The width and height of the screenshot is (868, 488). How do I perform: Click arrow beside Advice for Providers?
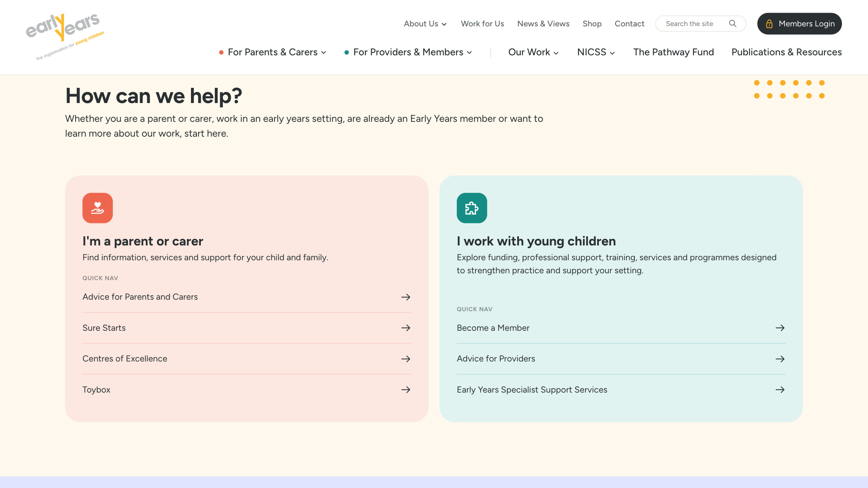coord(780,359)
